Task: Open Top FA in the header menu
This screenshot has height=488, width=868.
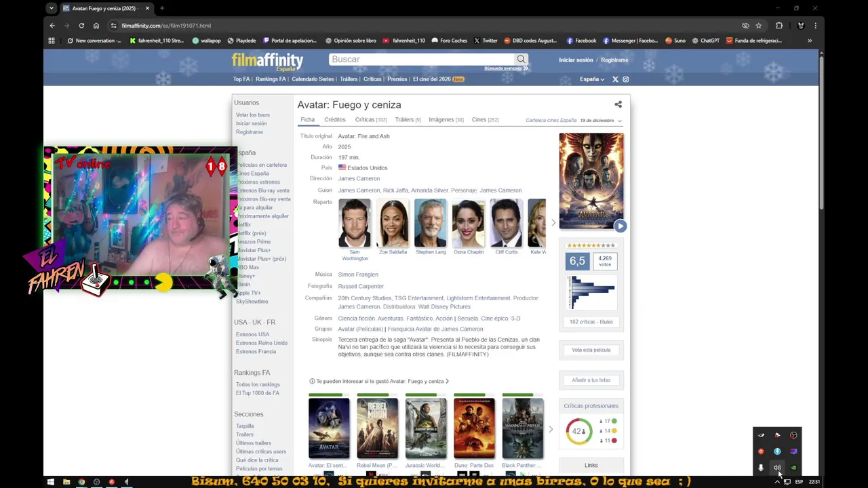Action: click(241, 79)
